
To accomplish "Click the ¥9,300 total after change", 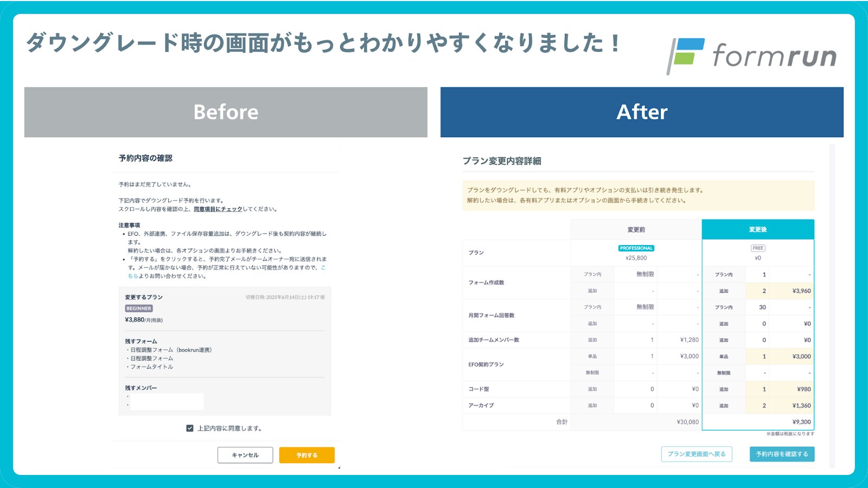I will pos(801,422).
